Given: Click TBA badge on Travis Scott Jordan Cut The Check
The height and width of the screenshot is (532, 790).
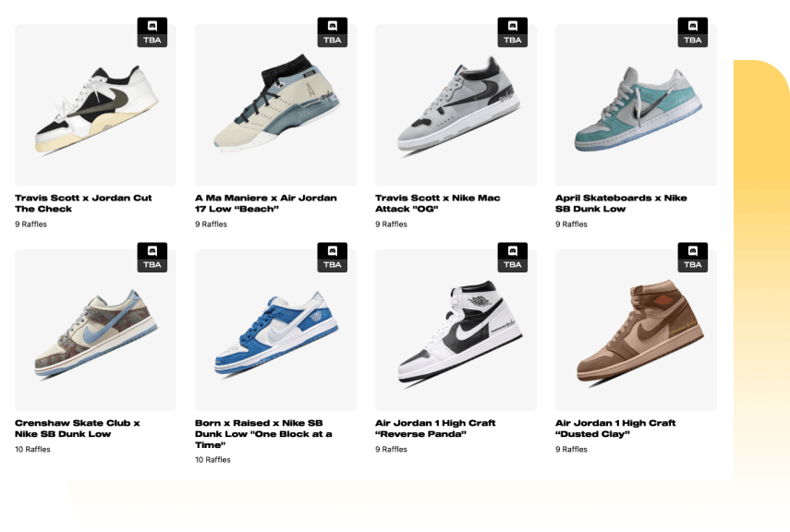Looking at the screenshot, I should click(x=152, y=32).
